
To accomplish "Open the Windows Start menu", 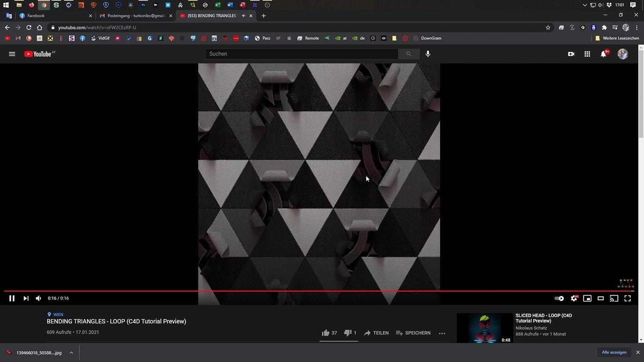I will (6, 5).
